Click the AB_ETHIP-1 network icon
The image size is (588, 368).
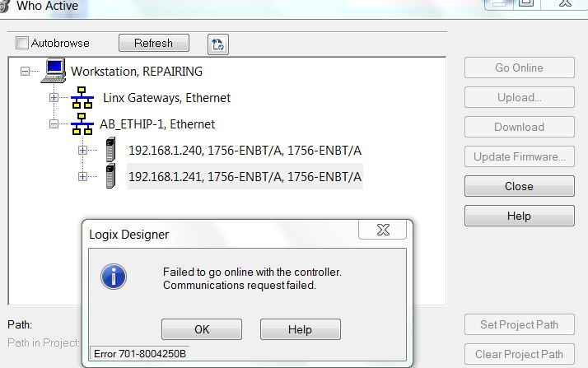(82, 123)
